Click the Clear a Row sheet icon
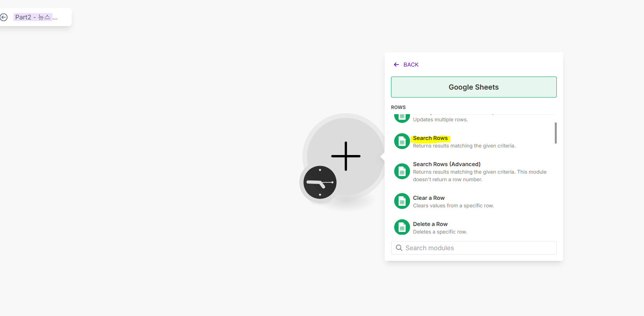The height and width of the screenshot is (316, 644). 402,201
